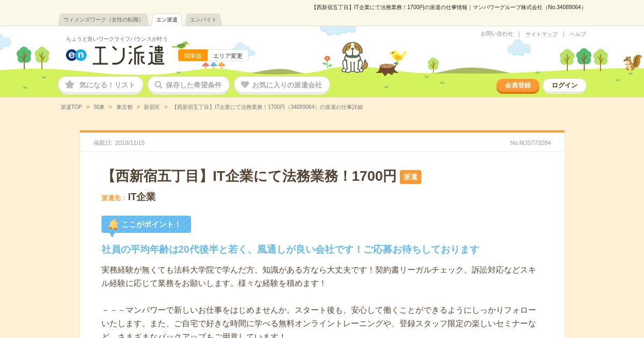Open 気になる！リスト with star icon
Screen dimensions: 644x338
point(100,85)
